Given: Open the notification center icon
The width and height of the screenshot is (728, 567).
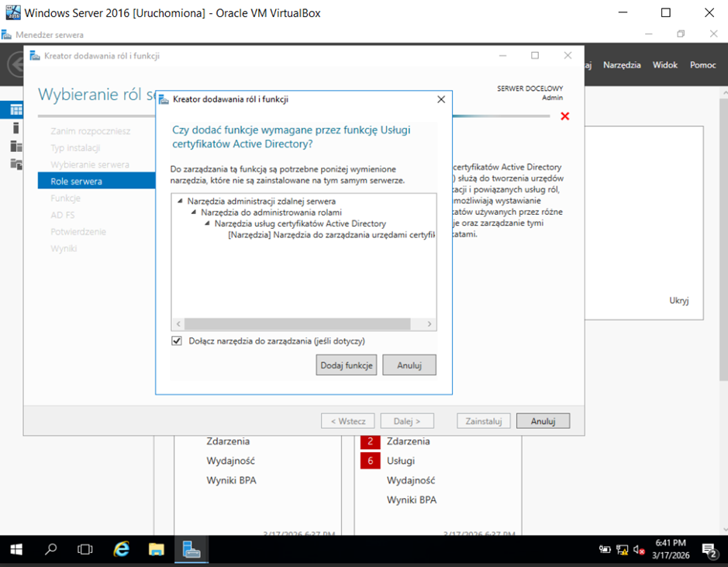Looking at the screenshot, I should coord(709,550).
